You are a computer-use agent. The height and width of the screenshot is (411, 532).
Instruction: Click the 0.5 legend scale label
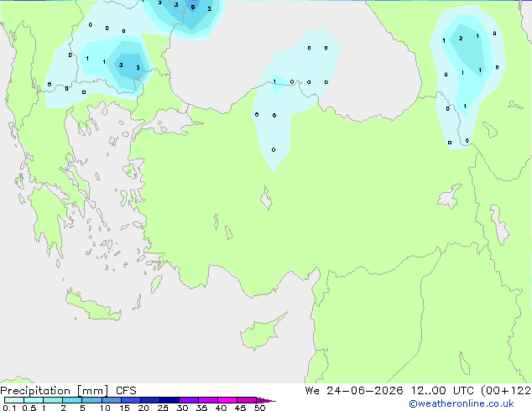click(29, 408)
